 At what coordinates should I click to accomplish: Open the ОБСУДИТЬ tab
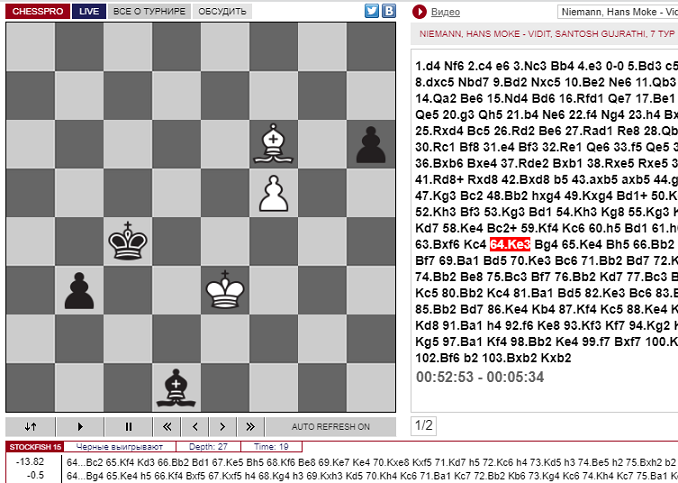tap(223, 11)
